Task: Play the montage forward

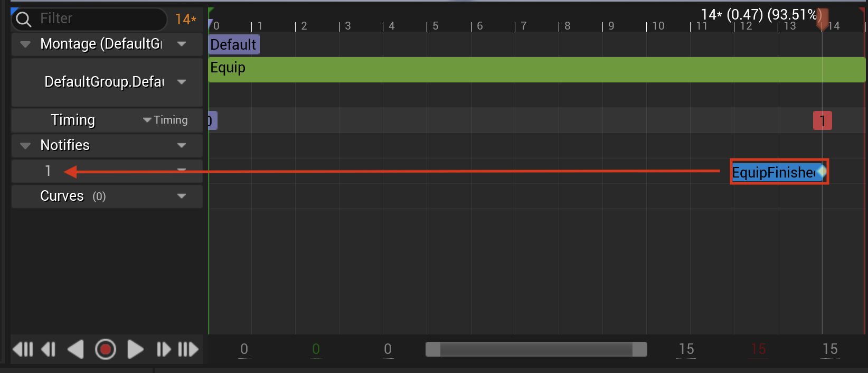Action: pyautogui.click(x=135, y=349)
